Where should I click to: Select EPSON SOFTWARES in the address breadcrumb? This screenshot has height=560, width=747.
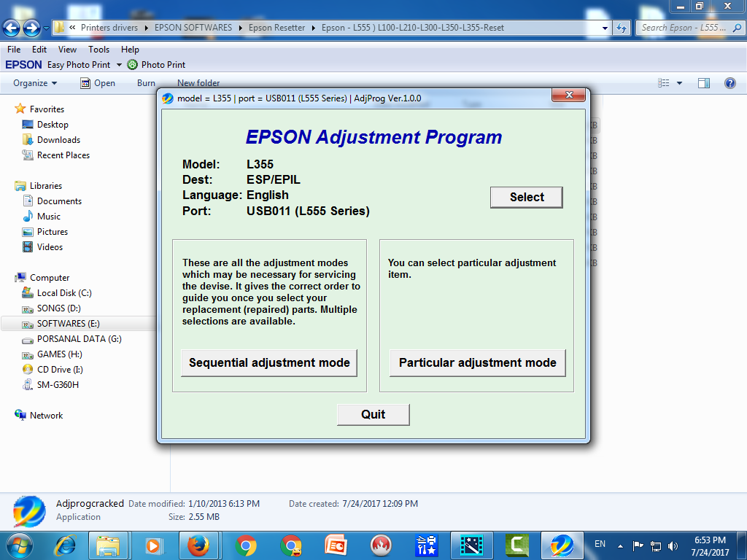coord(193,28)
